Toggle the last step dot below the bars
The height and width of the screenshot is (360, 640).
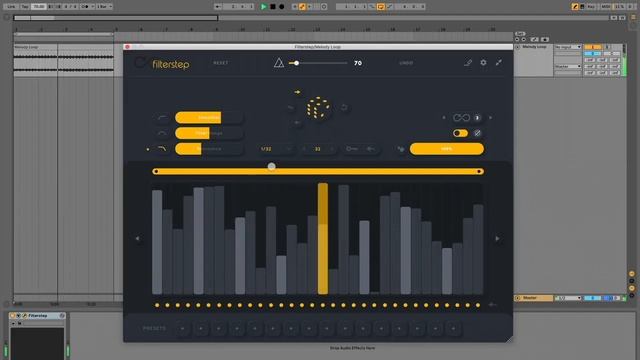478,305
